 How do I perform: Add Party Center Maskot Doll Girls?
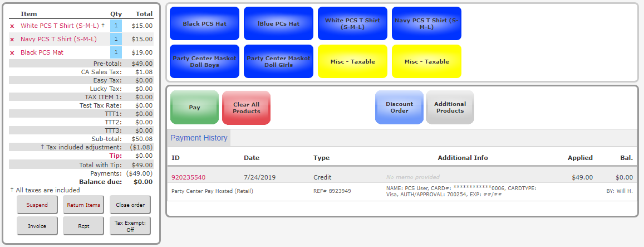(278, 61)
